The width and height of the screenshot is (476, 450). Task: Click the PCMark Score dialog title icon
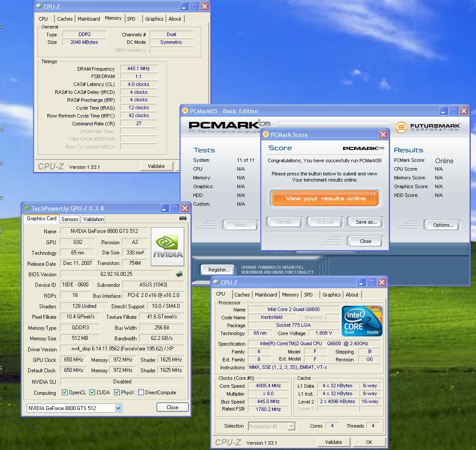pos(266,134)
